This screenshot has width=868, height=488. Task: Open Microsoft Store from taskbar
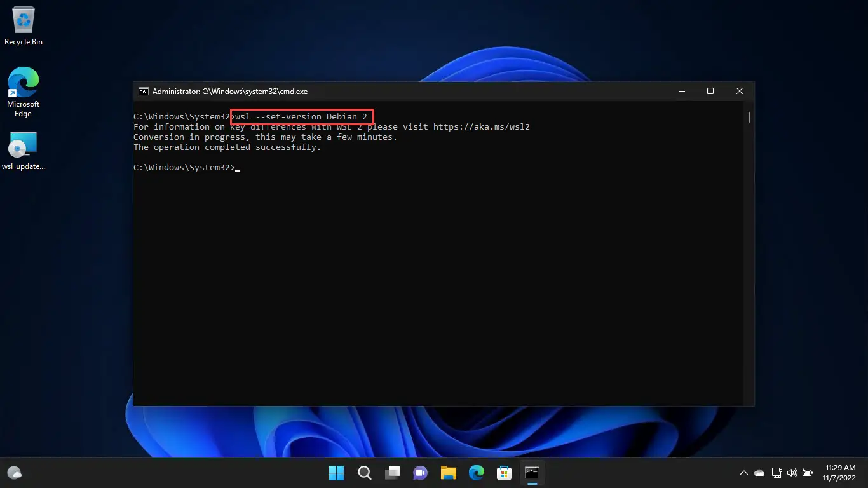(x=505, y=473)
